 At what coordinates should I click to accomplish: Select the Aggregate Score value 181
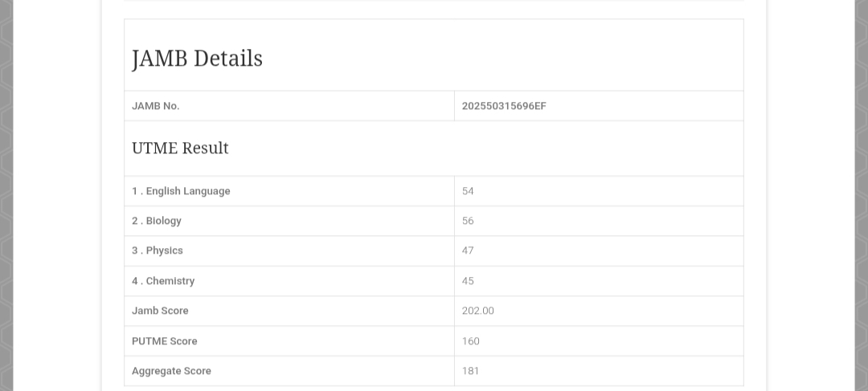click(471, 371)
